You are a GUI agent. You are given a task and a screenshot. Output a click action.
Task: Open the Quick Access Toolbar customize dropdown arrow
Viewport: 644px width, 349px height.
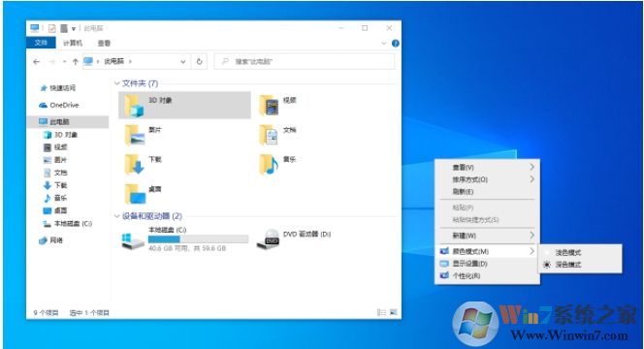(x=74, y=28)
